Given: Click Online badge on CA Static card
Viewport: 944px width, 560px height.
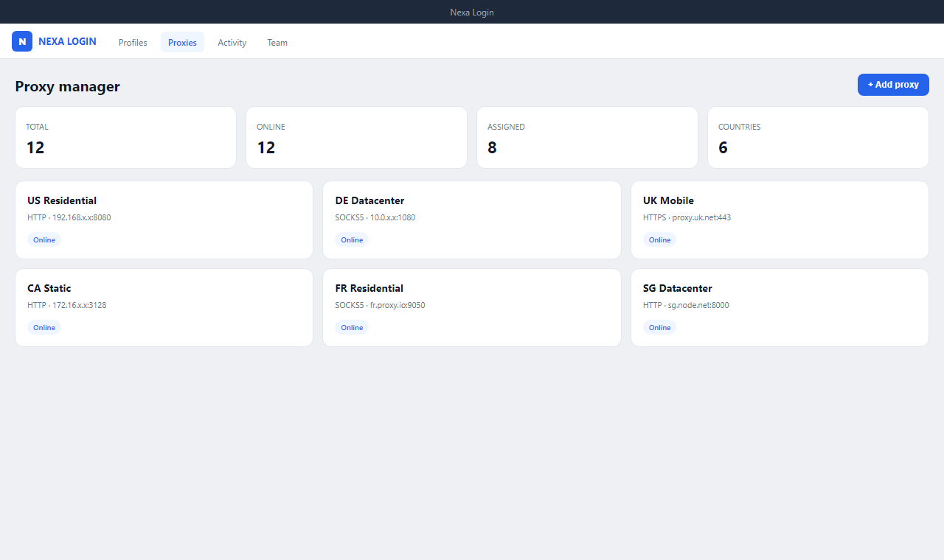Looking at the screenshot, I should [x=44, y=327].
